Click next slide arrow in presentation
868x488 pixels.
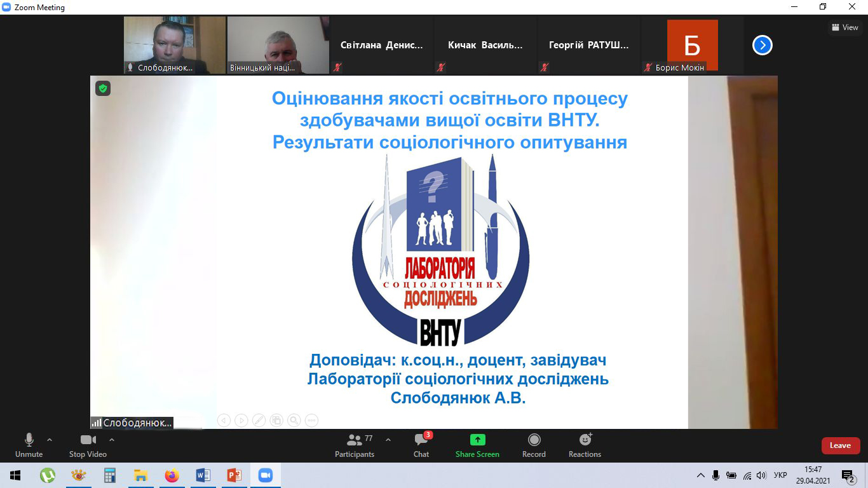241,420
